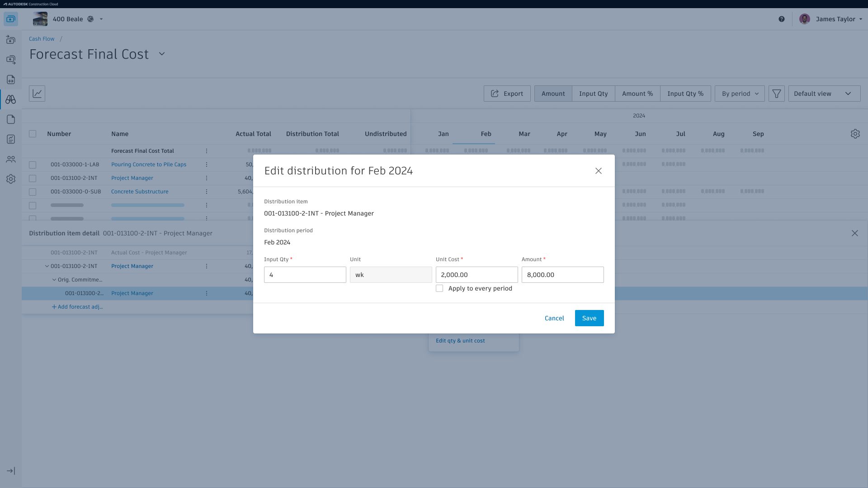The height and width of the screenshot is (488, 868).
Task: Open the By period dropdown
Action: (x=740, y=94)
